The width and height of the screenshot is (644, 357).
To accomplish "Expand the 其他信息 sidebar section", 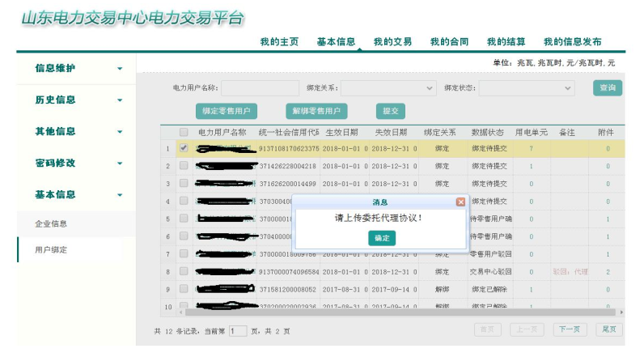I will tap(120, 132).
